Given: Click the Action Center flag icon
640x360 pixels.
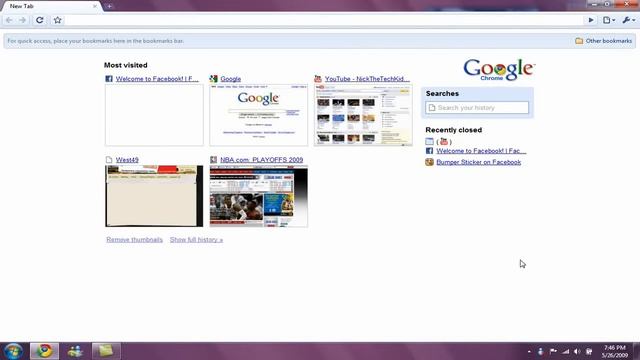Looking at the screenshot, I should click(x=553, y=351).
